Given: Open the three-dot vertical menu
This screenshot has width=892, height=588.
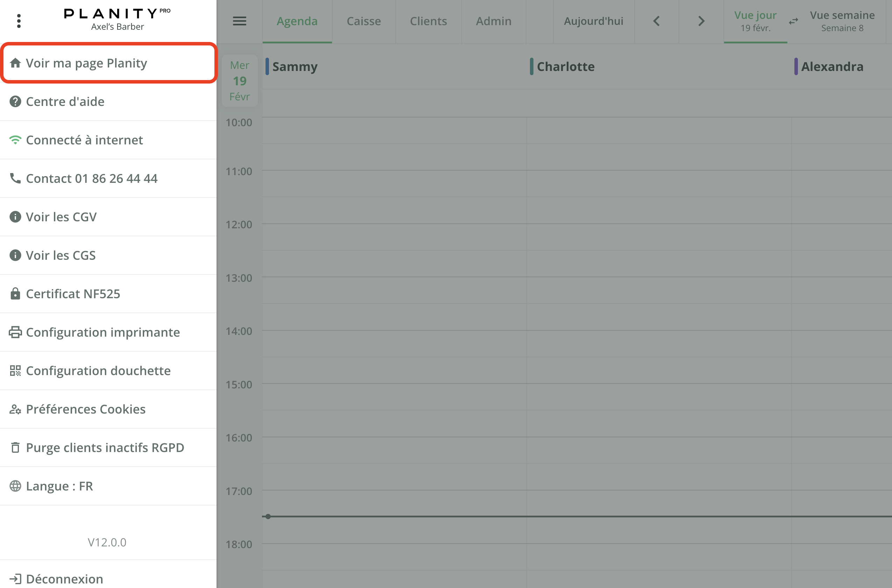Looking at the screenshot, I should click(19, 21).
